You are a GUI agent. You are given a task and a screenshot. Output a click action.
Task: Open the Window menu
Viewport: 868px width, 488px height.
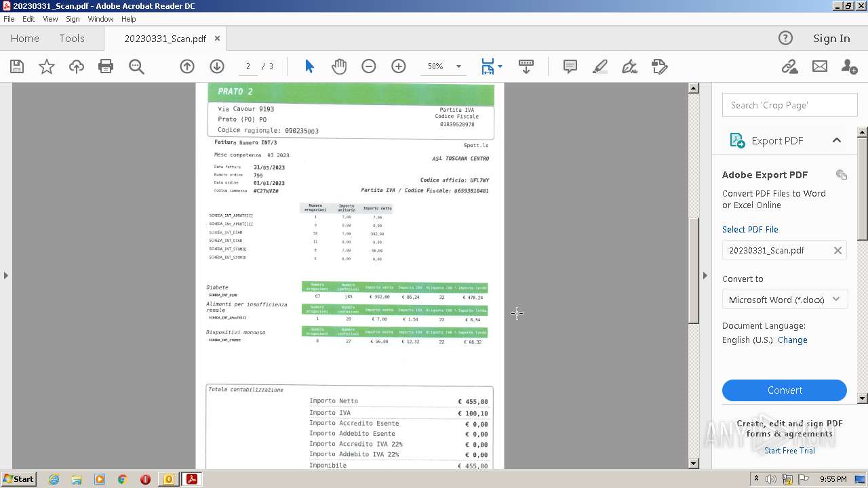coord(100,19)
